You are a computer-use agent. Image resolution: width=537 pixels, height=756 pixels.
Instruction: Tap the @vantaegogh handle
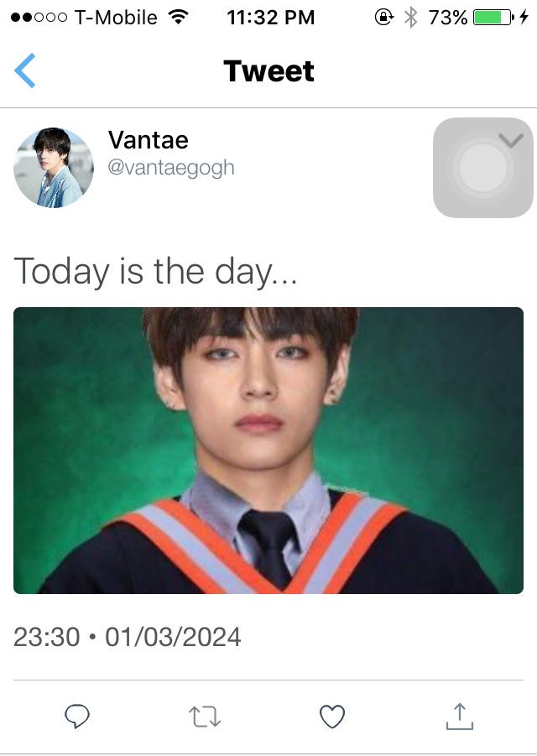click(171, 168)
